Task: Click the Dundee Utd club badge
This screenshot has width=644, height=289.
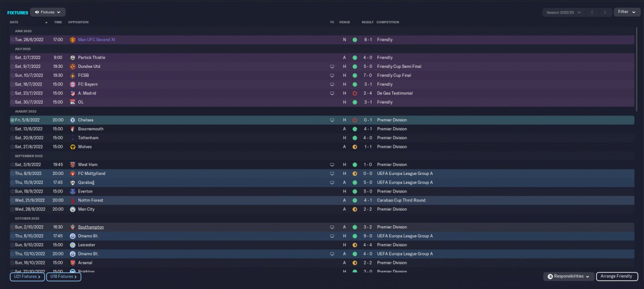Action: [73, 66]
